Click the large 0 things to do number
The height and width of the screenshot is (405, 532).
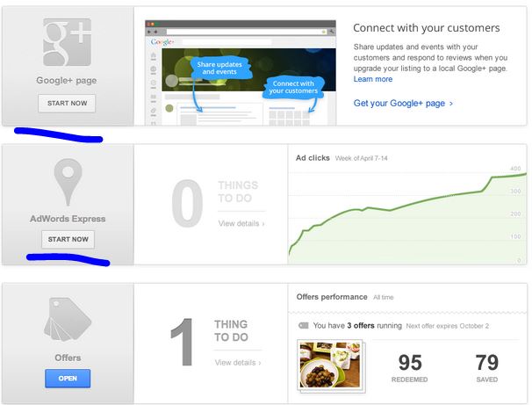pyautogui.click(x=187, y=203)
